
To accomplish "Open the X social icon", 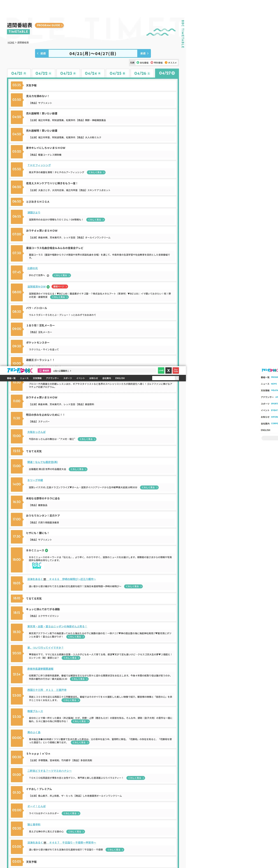I will pos(168,370).
